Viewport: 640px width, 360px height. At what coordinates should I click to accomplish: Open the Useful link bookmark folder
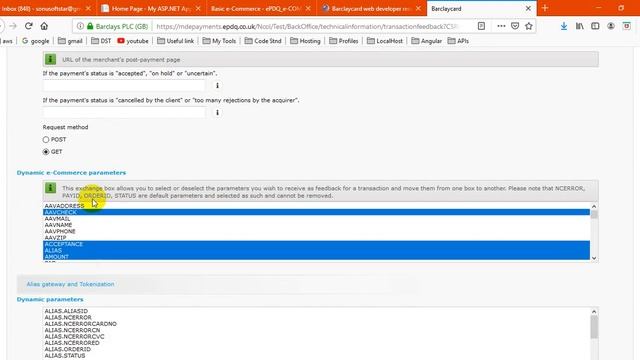(x=176, y=41)
